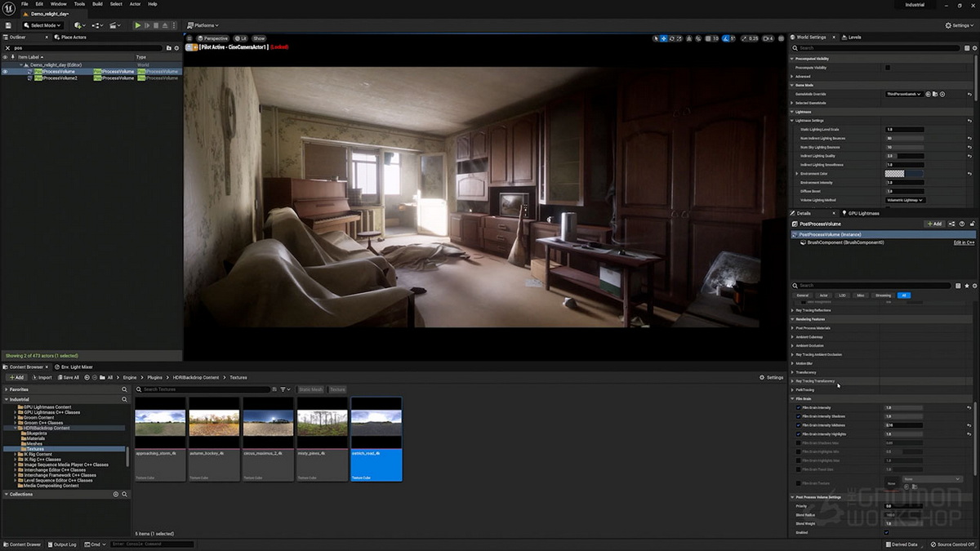Toggle the Precompute Visibility checkbox

click(888, 68)
